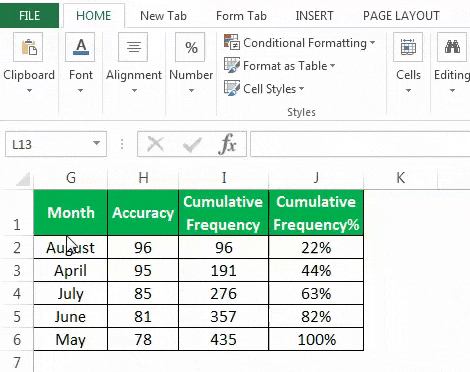This screenshot has width=470, height=372.
Task: Select column header I
Action: pos(224,178)
